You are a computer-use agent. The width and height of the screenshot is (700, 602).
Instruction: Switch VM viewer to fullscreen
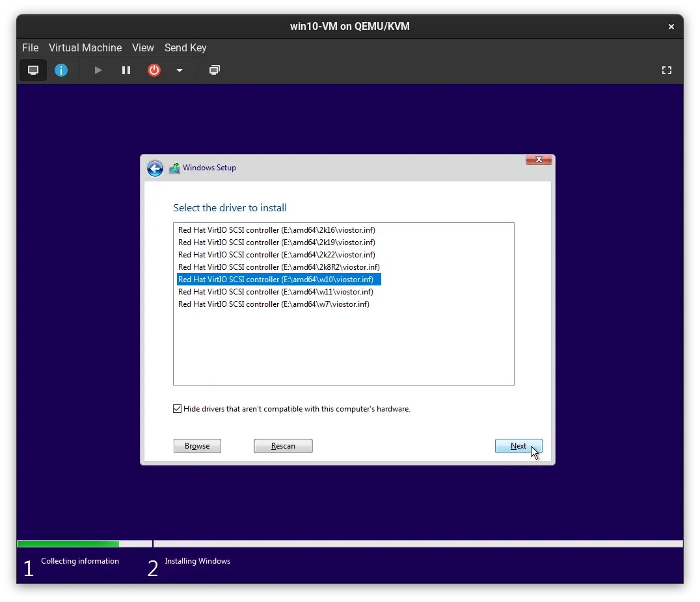667,70
